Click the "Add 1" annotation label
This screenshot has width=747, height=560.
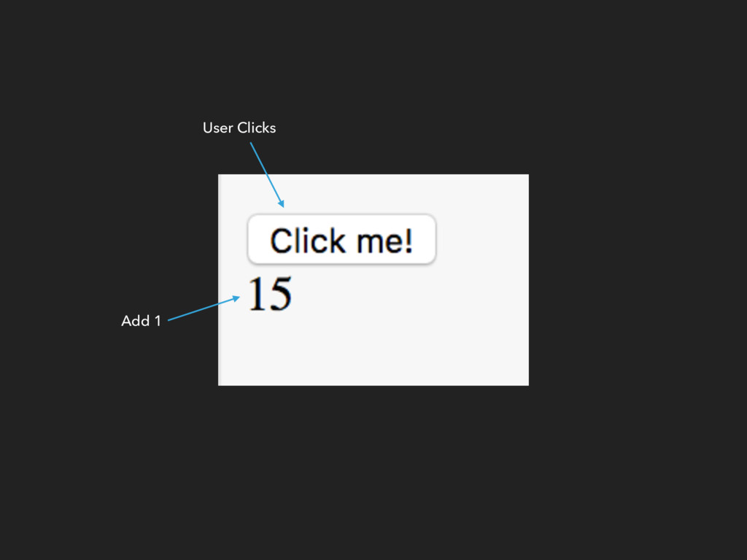tap(141, 321)
